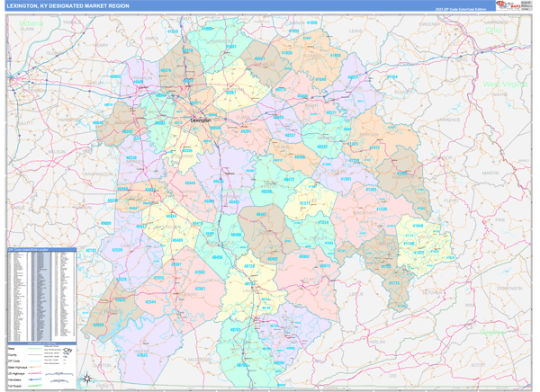
Task: Click the ZIP code label 41301
Action: [346, 179]
